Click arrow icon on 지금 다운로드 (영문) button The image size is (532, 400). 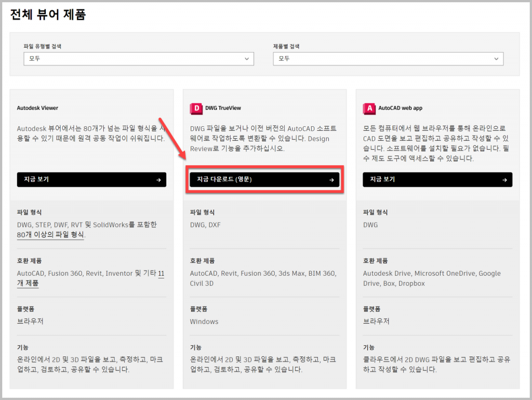(x=331, y=180)
